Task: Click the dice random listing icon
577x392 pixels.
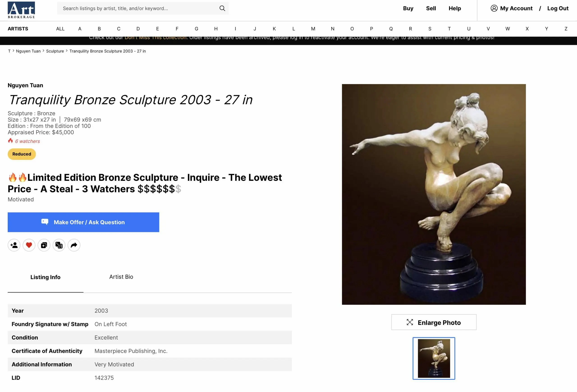Action: 59,245
